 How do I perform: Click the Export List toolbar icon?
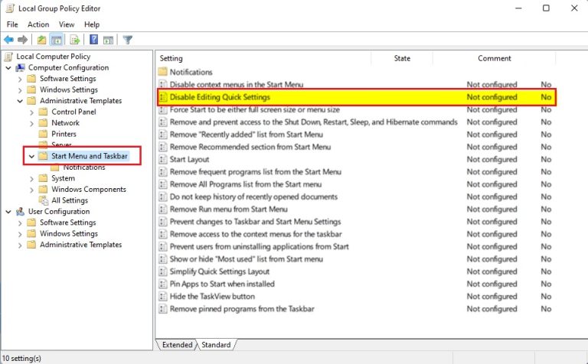(74, 39)
